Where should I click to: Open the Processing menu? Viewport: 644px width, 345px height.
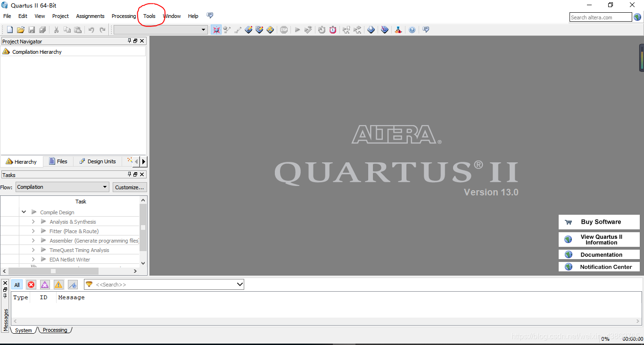pyautogui.click(x=124, y=16)
